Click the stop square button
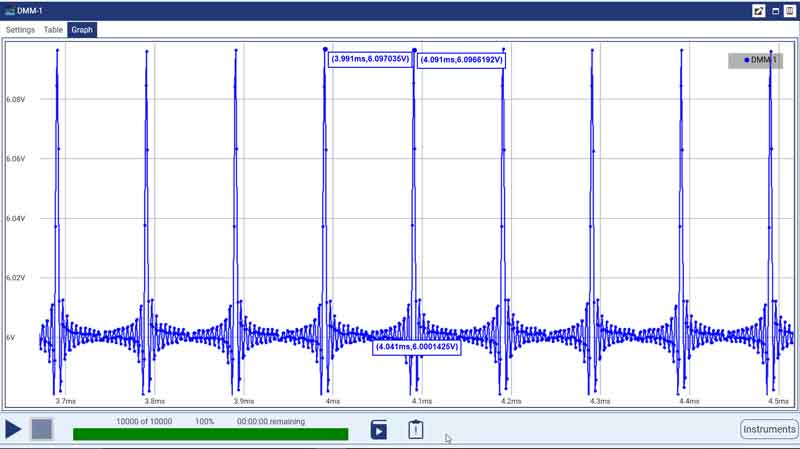 41,430
